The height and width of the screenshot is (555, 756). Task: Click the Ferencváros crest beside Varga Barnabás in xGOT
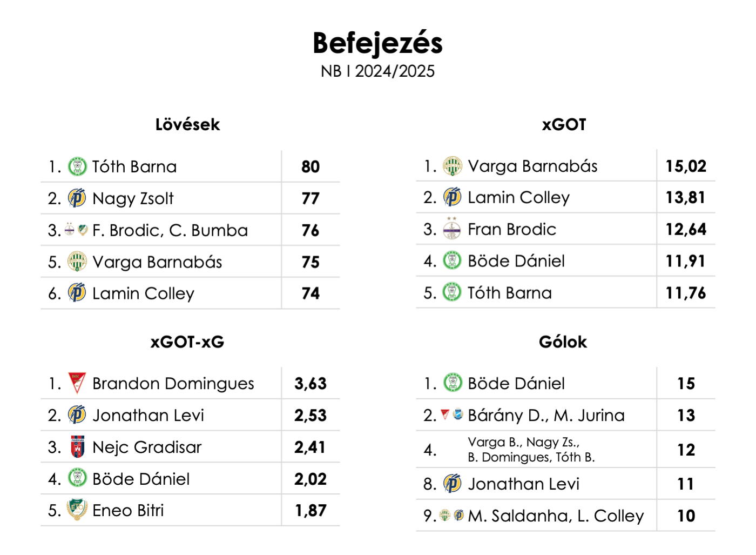coord(453,166)
